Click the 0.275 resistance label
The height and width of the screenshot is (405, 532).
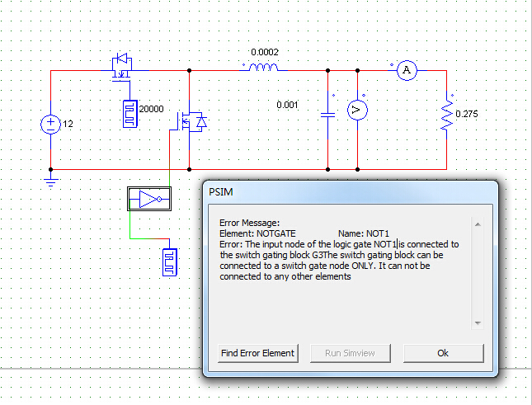tap(467, 114)
